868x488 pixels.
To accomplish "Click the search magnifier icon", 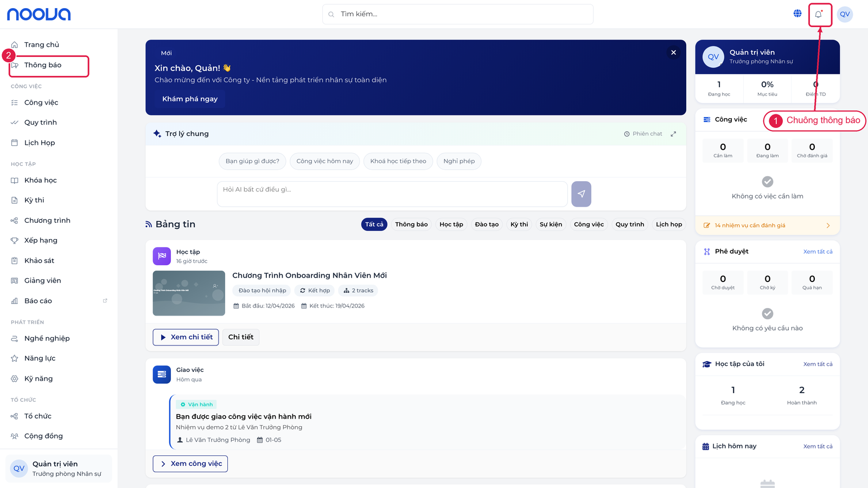I will pyautogui.click(x=331, y=14).
